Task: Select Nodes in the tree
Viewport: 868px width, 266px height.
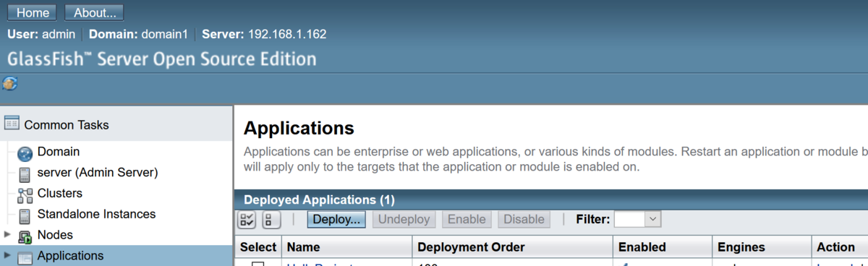Action: pos(55,235)
